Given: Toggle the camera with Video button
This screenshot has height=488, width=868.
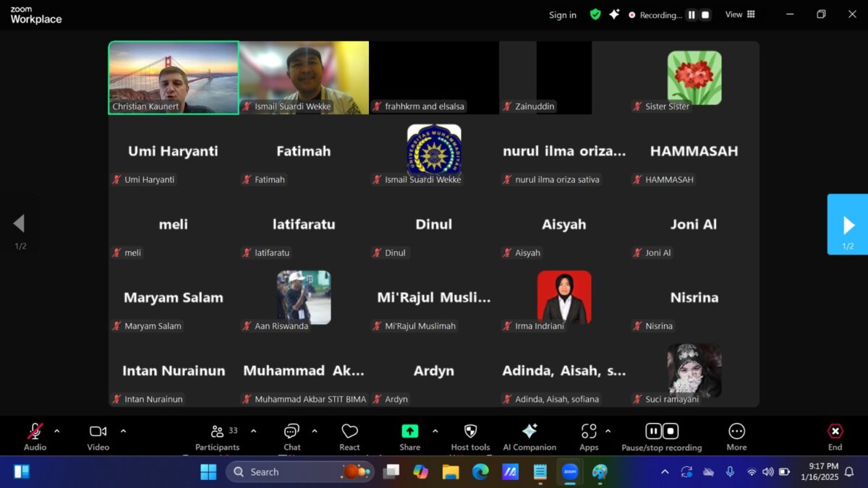Looking at the screenshot, I should [x=98, y=437].
